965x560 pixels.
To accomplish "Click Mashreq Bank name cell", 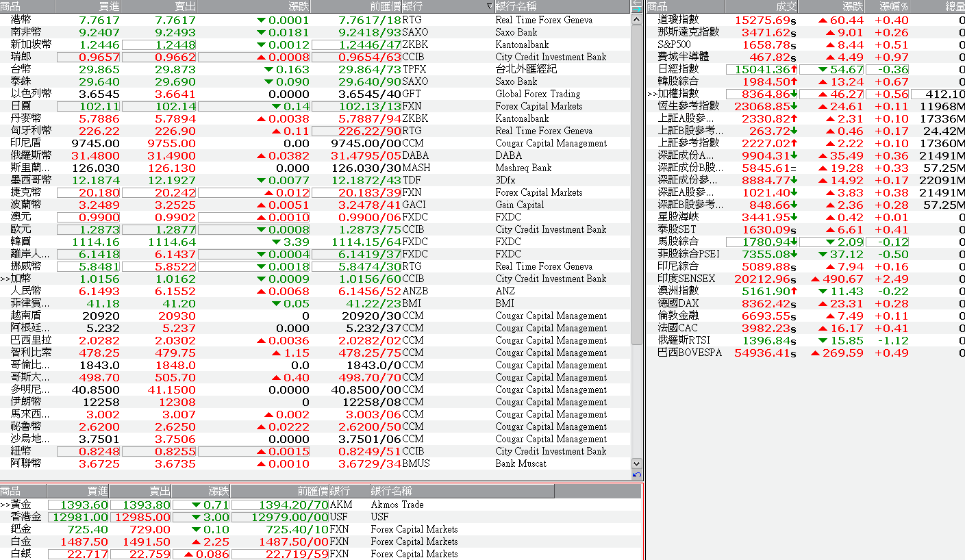I will coord(523,168).
